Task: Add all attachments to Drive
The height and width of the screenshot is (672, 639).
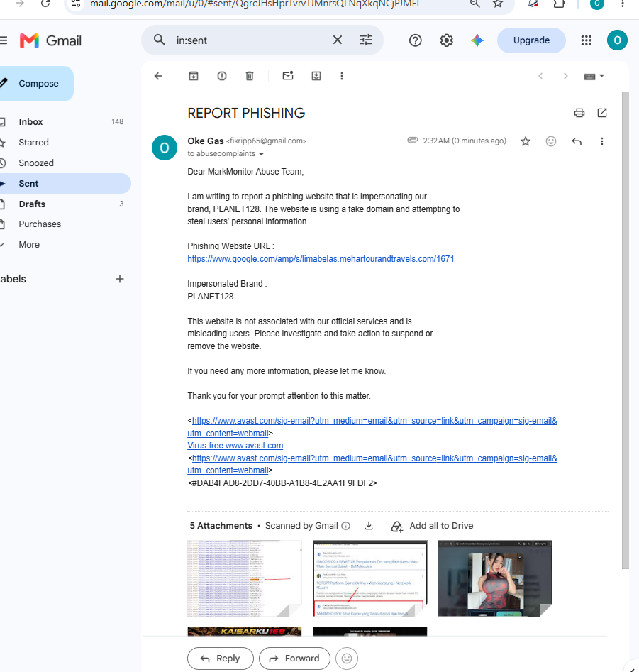Action: point(432,526)
